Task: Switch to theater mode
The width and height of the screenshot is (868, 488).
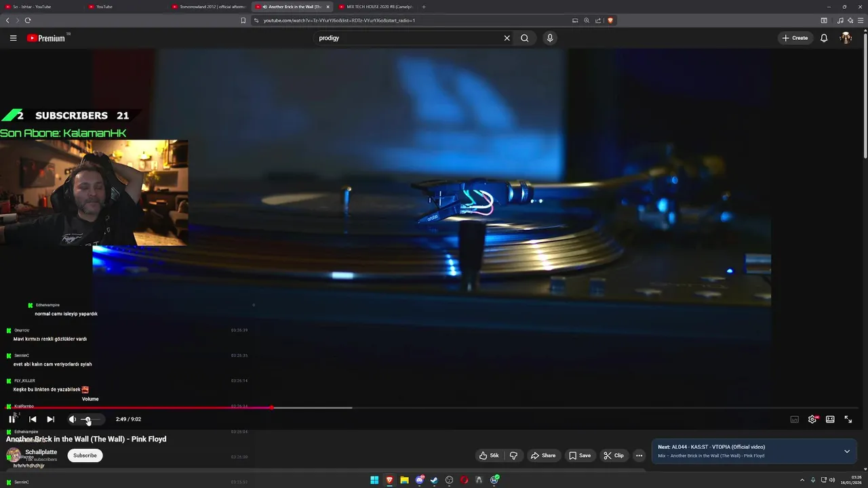Action: (x=830, y=420)
